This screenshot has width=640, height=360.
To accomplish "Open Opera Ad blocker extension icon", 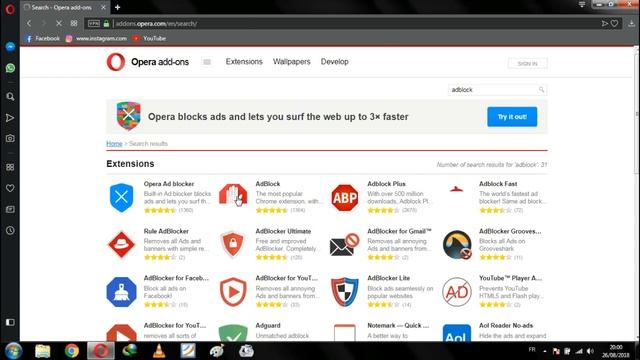I will tap(121, 198).
